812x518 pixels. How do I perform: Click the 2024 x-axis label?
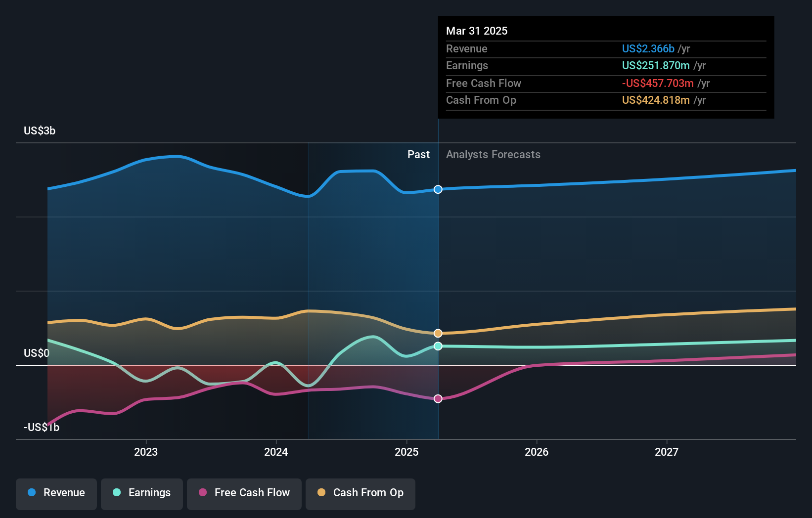[x=276, y=452]
